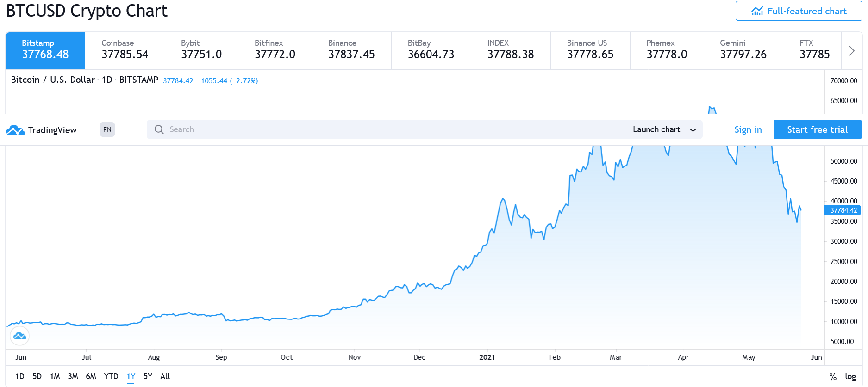Screen dimensions: 868x387
Task: Set chart range to 6M
Action: 91,376
